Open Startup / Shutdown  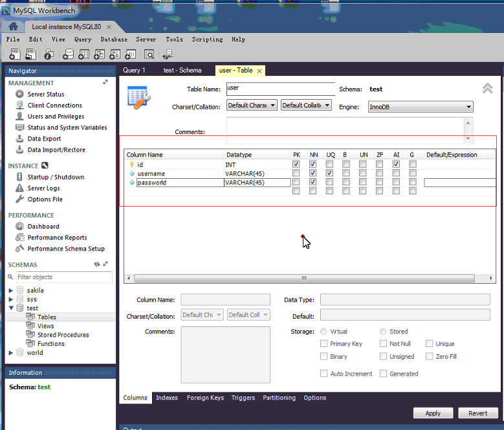(56, 177)
